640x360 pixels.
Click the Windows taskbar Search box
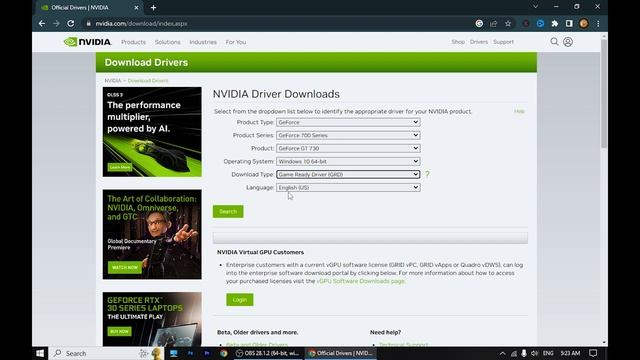click(106, 353)
